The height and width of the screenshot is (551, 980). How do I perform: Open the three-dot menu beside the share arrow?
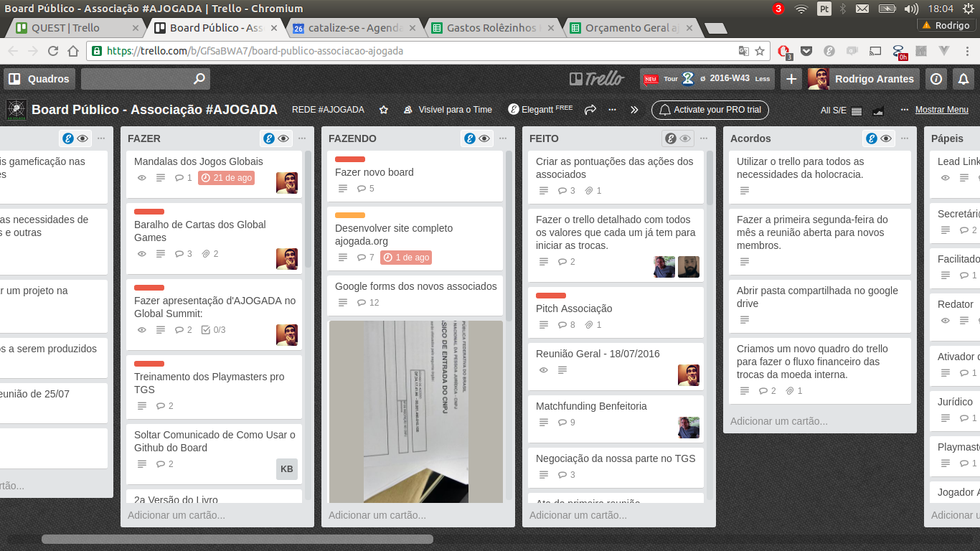(x=612, y=110)
